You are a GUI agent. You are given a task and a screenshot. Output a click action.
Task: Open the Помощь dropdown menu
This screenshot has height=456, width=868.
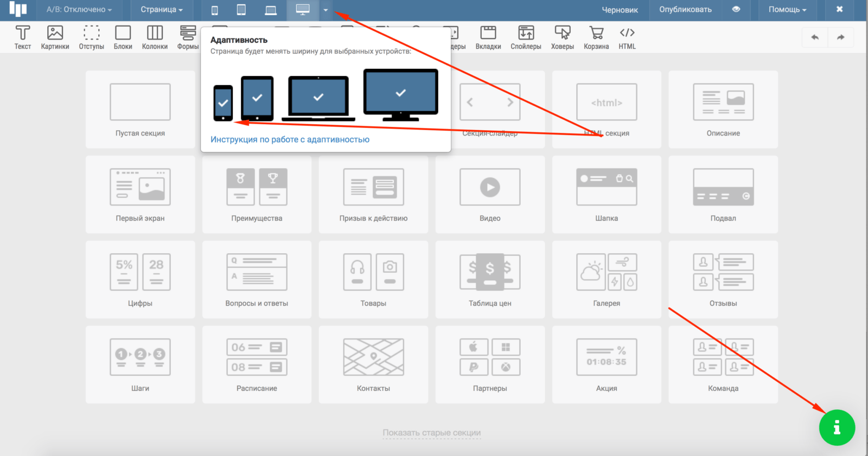pyautogui.click(x=787, y=10)
